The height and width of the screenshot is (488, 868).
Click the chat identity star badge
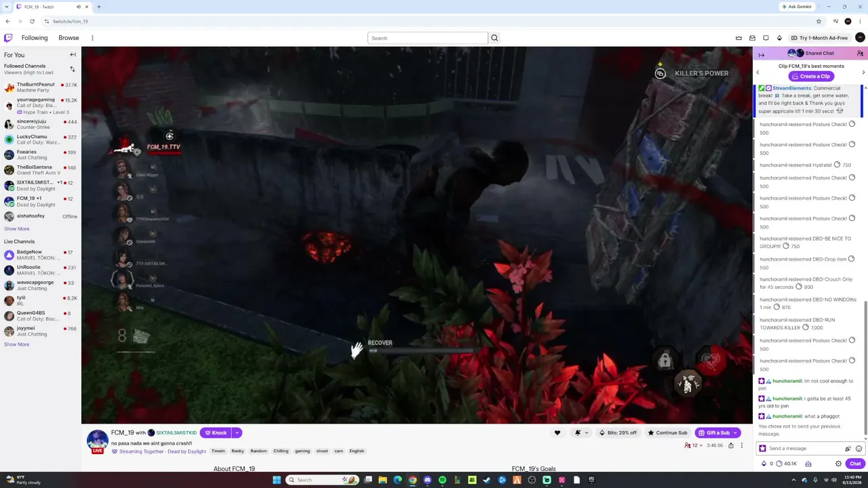[x=762, y=449]
